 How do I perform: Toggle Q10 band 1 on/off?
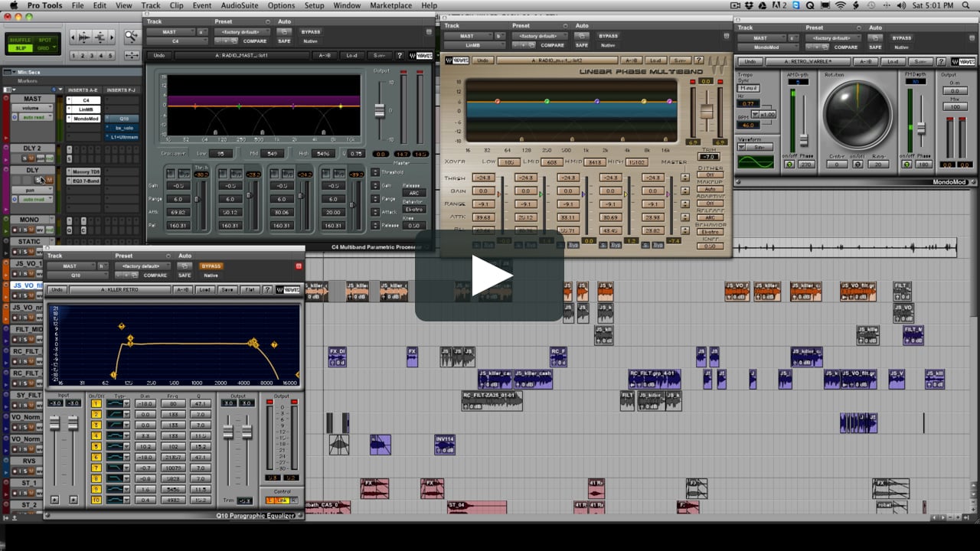coord(96,403)
